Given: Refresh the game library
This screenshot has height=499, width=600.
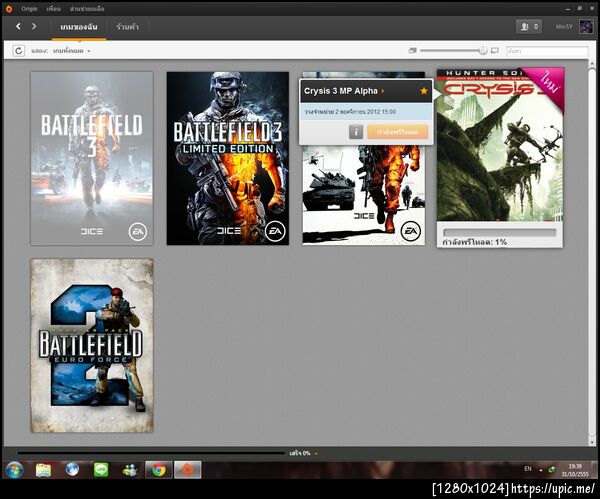Looking at the screenshot, I should pyautogui.click(x=18, y=51).
